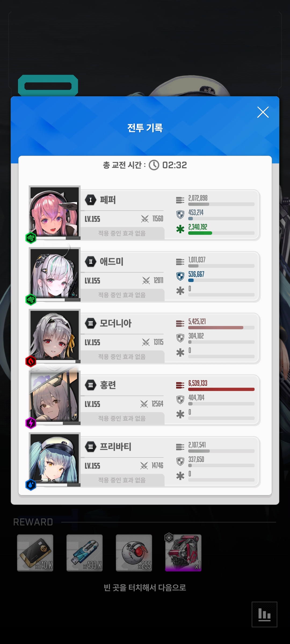The width and height of the screenshot is (290, 644).
Task: Click the wind element badge on 페퍼
Action: click(31, 238)
